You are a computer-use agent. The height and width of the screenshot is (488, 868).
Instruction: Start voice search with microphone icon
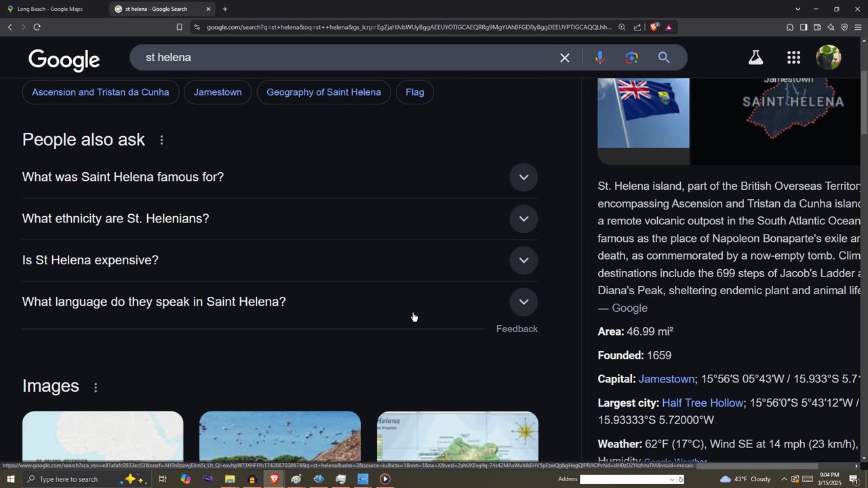tap(599, 58)
